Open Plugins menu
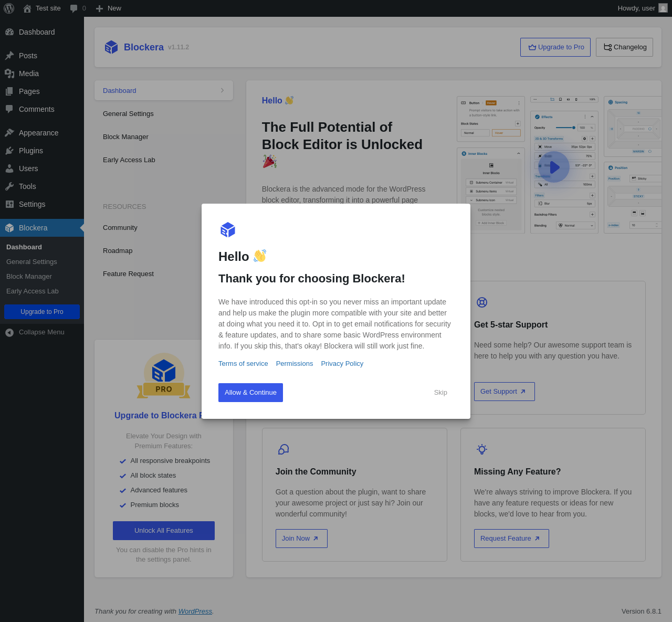The width and height of the screenshot is (672, 622). point(42,151)
